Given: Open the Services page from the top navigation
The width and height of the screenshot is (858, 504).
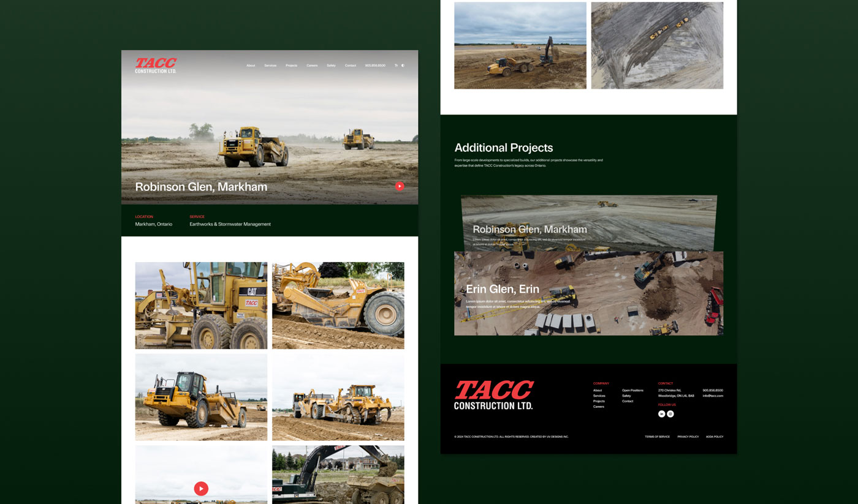Looking at the screenshot, I should pos(270,65).
